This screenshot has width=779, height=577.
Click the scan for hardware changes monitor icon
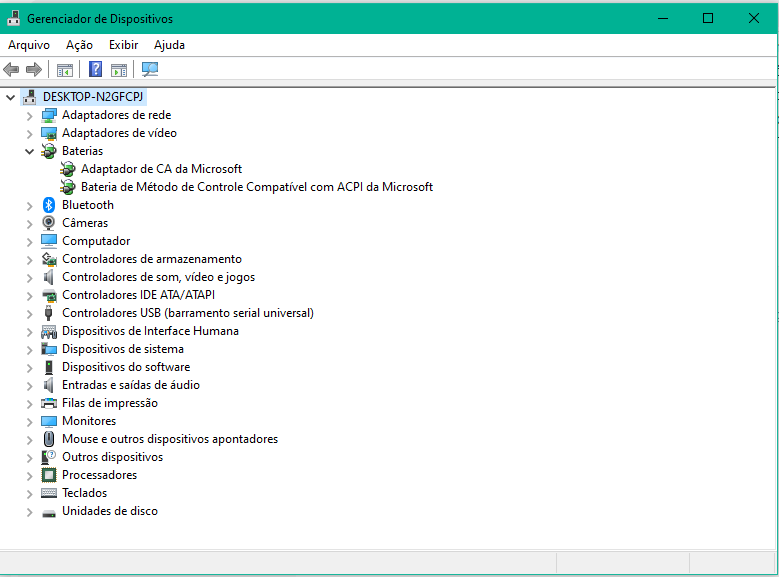[x=150, y=69]
